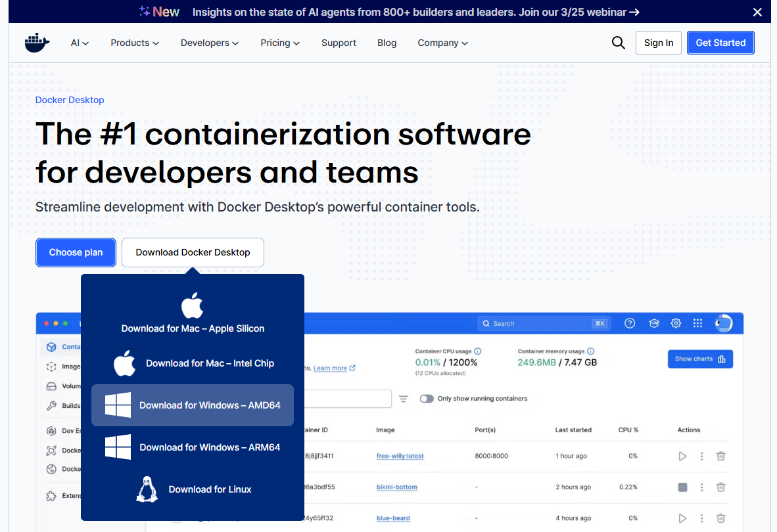Screen dimensions: 777x532
Task: Click the Get Started button
Action: [x=720, y=43]
